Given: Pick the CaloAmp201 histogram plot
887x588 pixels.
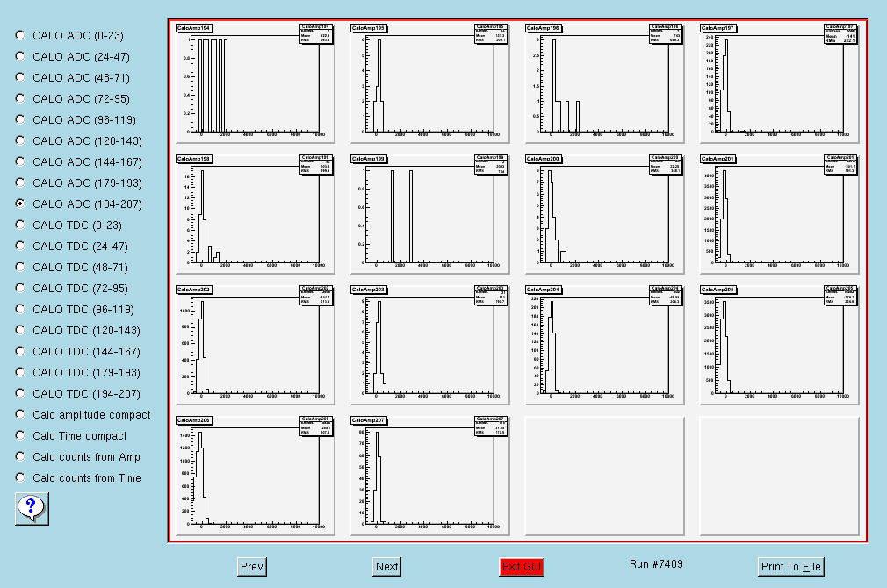Looking at the screenshot, I should 780,214.
